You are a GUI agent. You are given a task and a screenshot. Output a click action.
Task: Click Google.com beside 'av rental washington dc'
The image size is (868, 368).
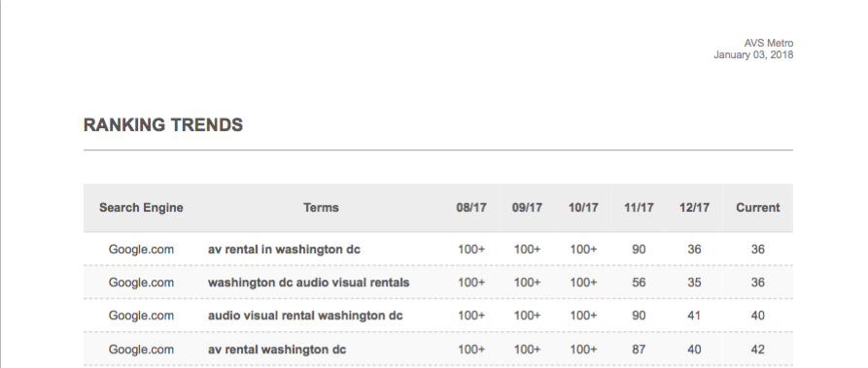coord(141,350)
